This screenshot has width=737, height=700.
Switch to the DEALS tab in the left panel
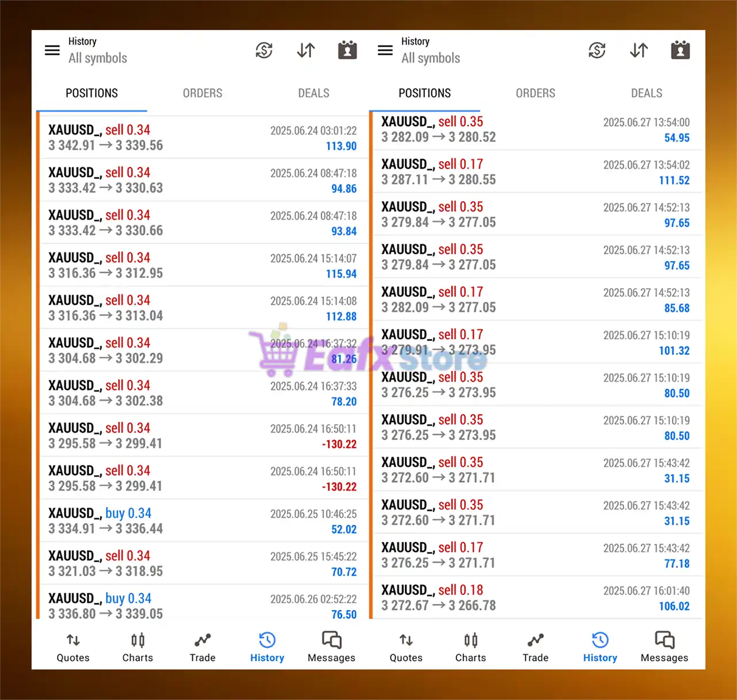pos(314,93)
